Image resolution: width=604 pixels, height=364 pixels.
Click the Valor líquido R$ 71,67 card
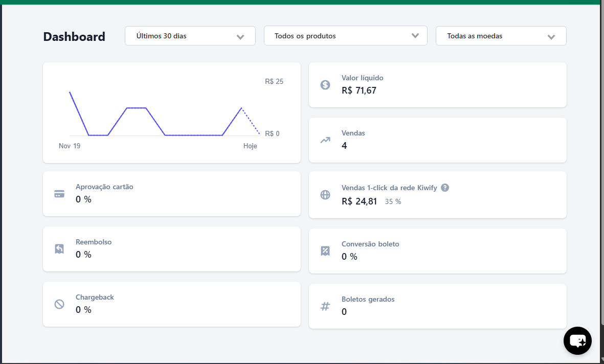(437, 85)
